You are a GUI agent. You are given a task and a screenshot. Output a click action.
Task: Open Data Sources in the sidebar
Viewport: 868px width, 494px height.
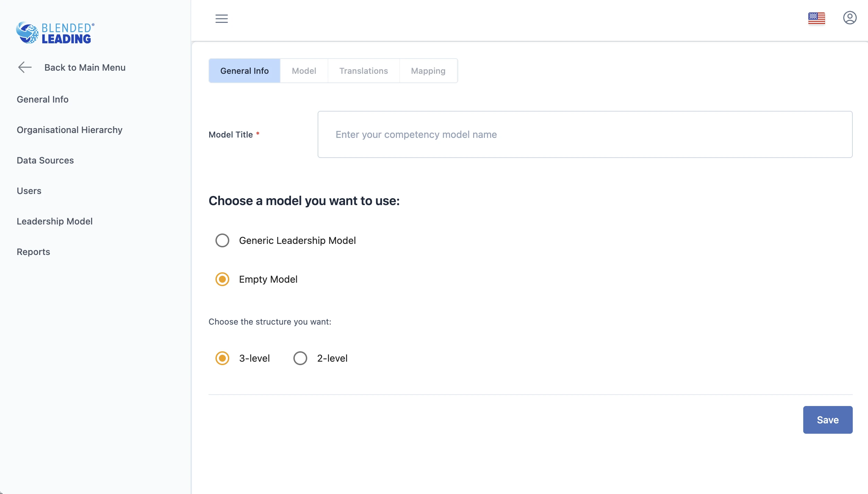click(45, 160)
